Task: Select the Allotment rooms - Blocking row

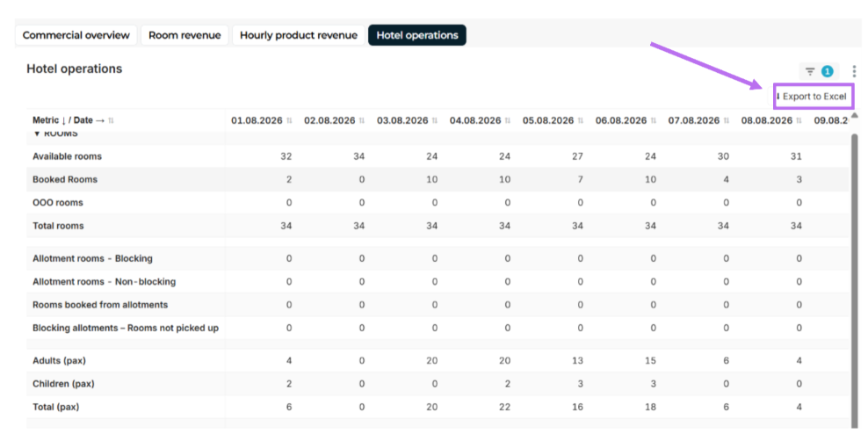Action: [92, 258]
